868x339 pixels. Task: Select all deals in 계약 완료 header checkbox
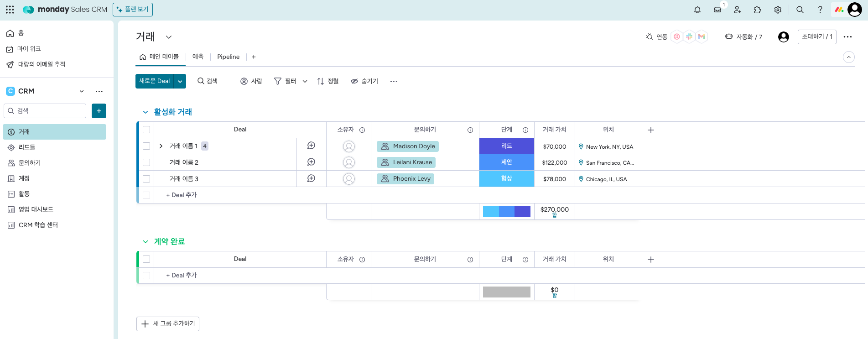point(146,259)
